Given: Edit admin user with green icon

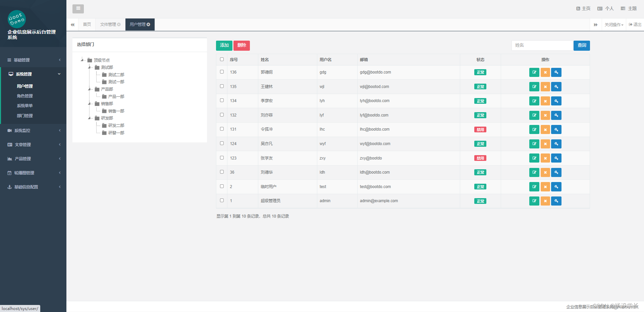Looking at the screenshot, I should click(534, 201).
